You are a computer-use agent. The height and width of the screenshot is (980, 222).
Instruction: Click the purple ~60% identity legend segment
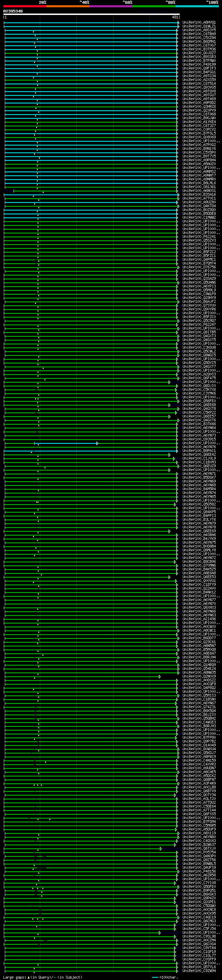pos(111,6)
